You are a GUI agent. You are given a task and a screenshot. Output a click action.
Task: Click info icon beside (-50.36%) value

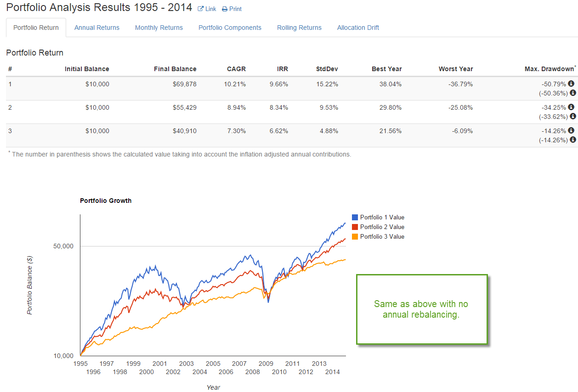point(572,93)
